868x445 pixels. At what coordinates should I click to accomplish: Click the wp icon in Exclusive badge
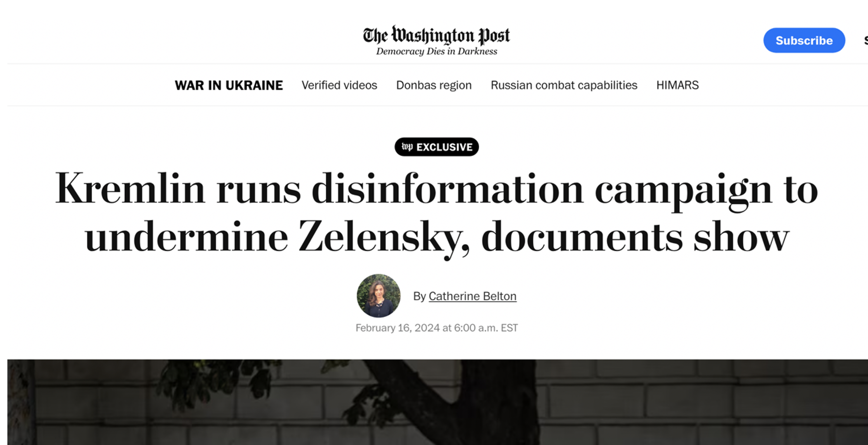407,147
